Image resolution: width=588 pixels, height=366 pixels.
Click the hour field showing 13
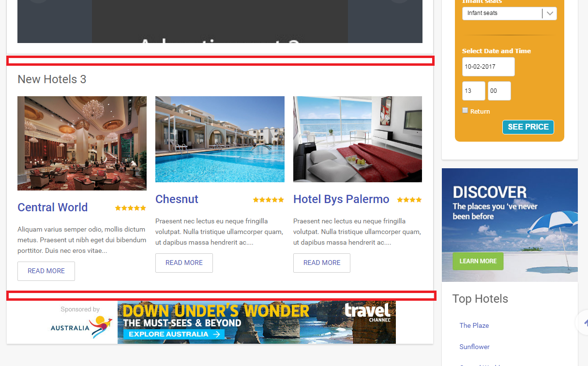[x=473, y=91]
